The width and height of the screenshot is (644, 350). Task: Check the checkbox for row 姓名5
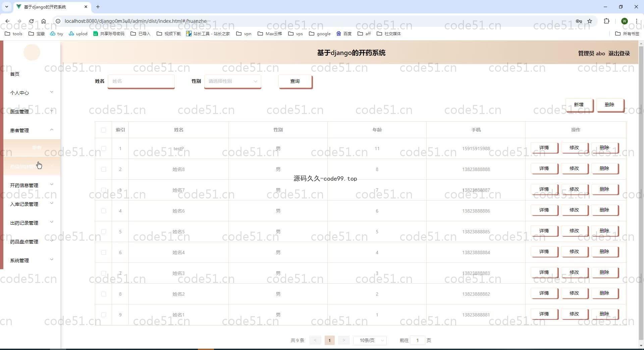[103, 232]
